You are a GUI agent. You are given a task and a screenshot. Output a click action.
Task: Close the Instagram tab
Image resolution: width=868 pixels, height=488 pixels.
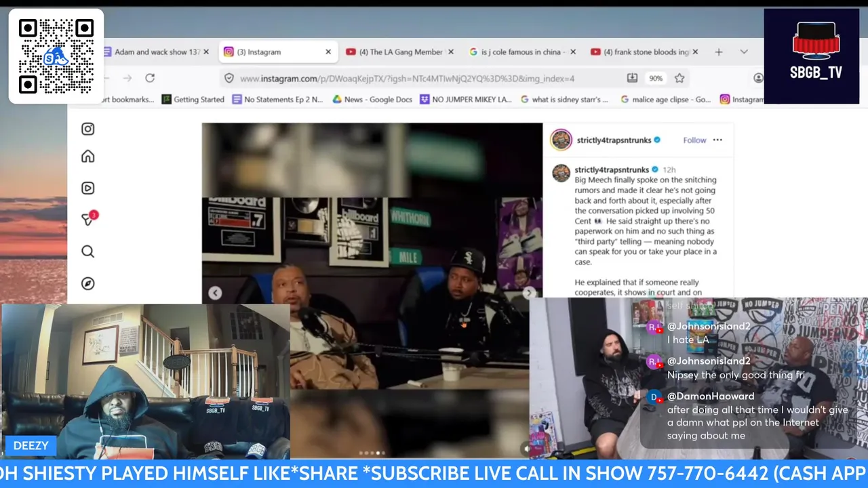[328, 52]
